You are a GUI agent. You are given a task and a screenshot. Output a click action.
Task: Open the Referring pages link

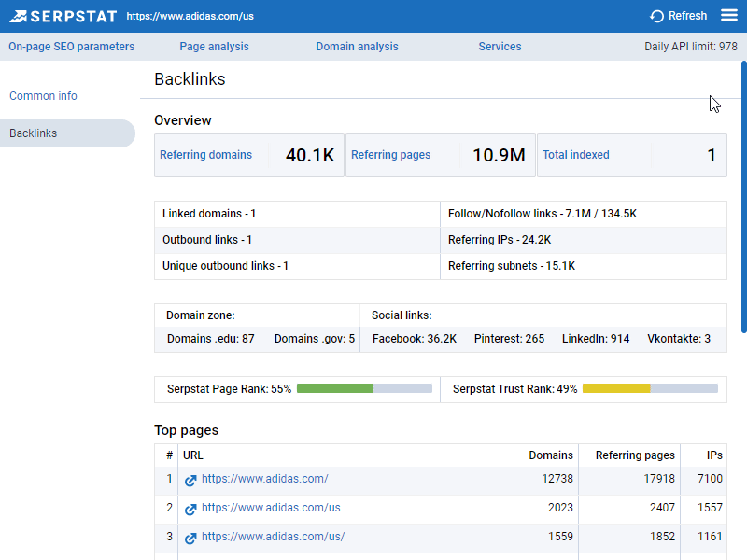click(390, 155)
